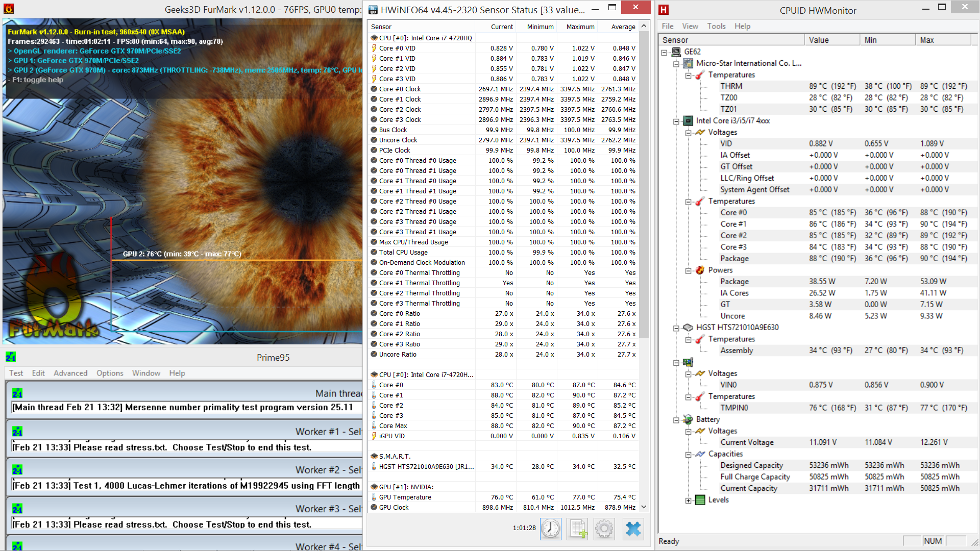Open the Test menu in Prime95
Screen dimensions: 980x551
16,373
